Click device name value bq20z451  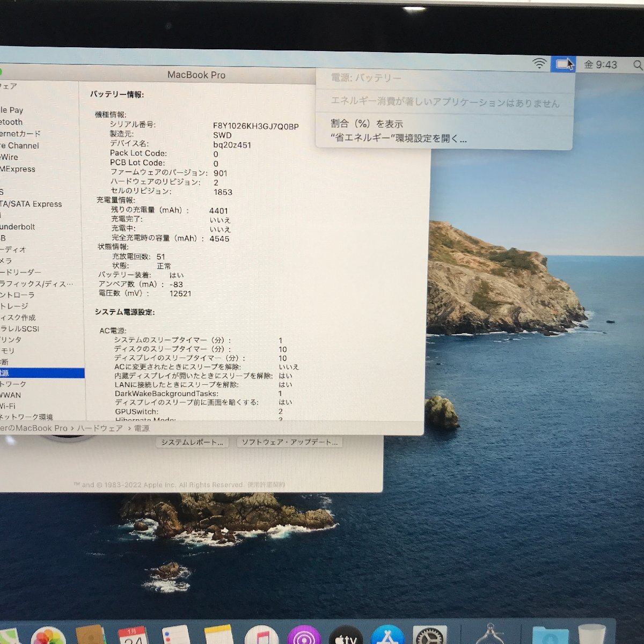pyautogui.click(x=232, y=145)
